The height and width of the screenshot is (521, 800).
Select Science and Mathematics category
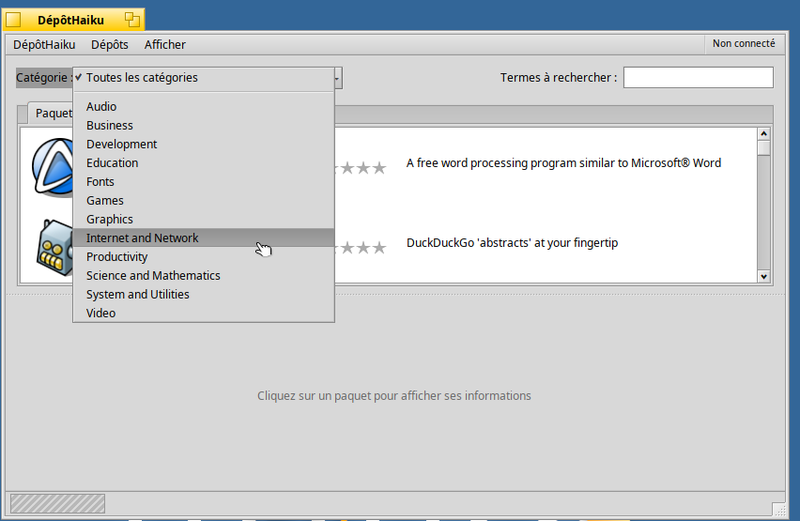pos(153,276)
